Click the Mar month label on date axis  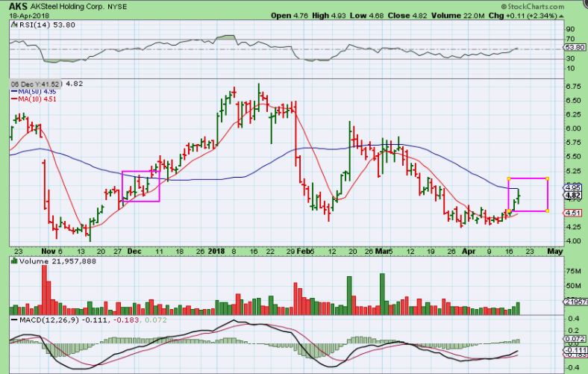381,252
